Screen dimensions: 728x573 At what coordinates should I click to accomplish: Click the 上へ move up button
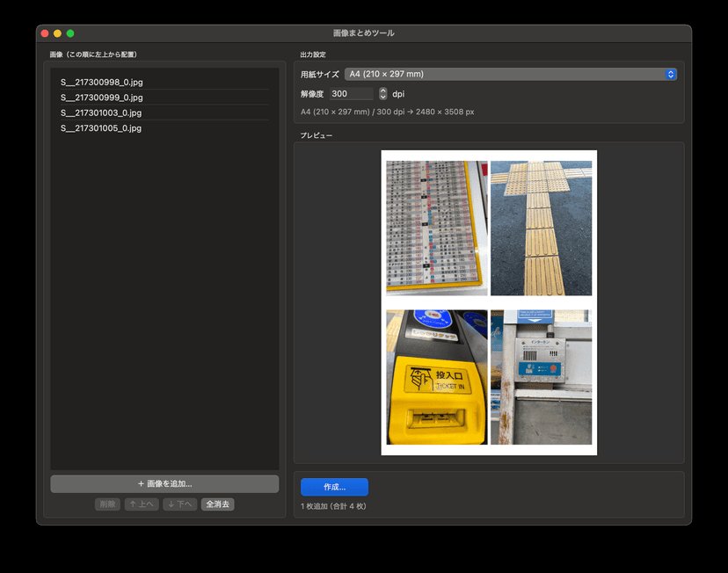142,504
